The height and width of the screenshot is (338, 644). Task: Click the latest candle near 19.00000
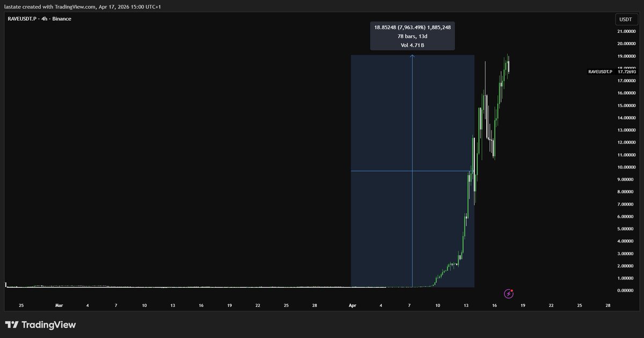(x=508, y=64)
